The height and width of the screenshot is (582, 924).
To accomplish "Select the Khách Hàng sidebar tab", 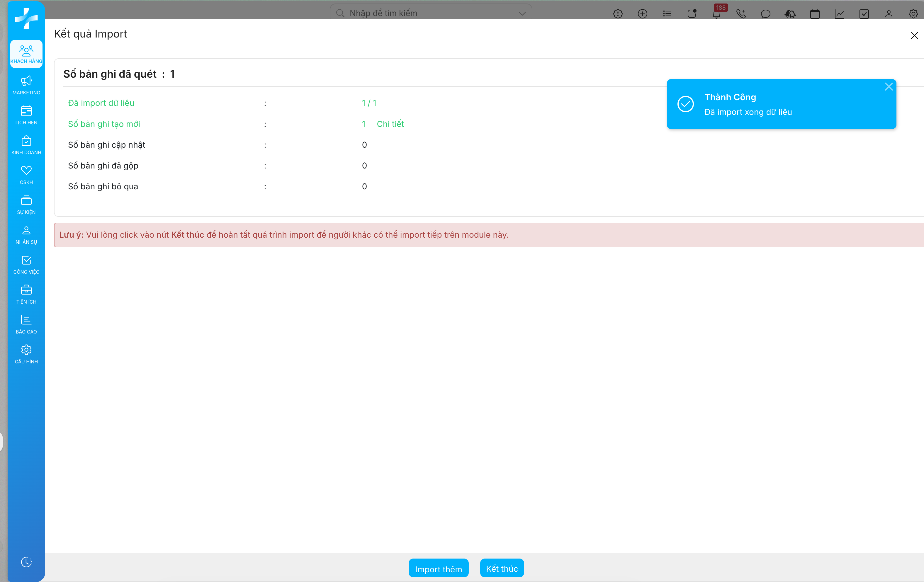I will [x=26, y=54].
